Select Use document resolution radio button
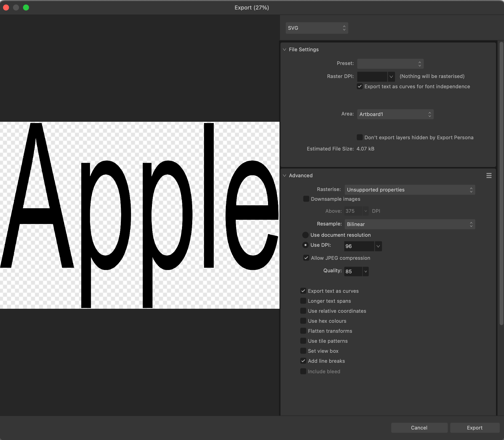This screenshot has width=504, height=440. tap(305, 235)
